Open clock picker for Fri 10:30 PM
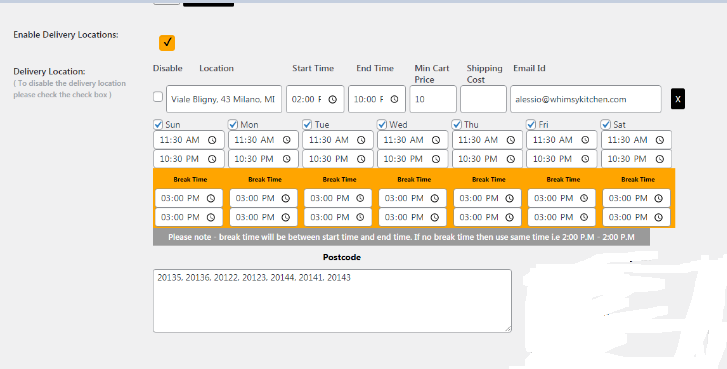Image resolution: width=727 pixels, height=369 pixels. click(585, 159)
